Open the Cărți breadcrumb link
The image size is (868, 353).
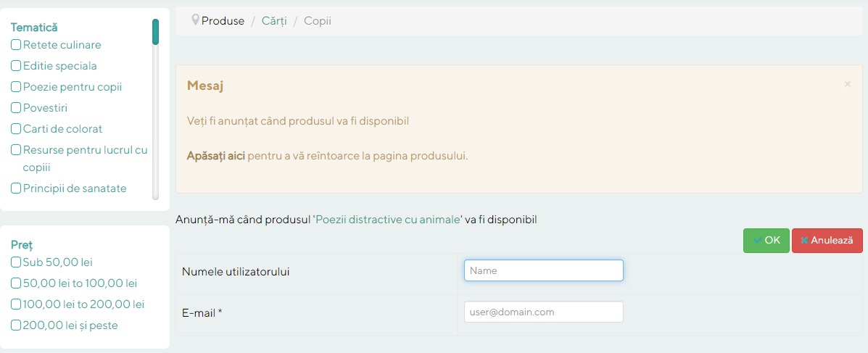274,21
